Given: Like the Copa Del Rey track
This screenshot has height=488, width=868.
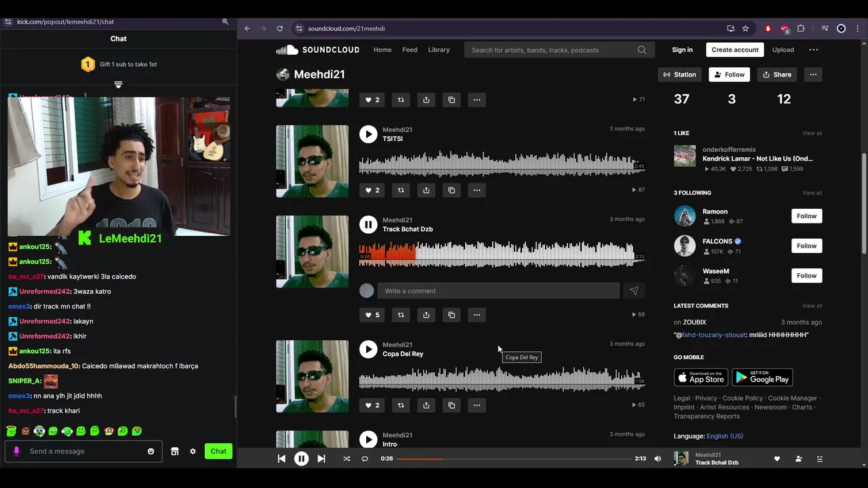Looking at the screenshot, I should pos(372,405).
